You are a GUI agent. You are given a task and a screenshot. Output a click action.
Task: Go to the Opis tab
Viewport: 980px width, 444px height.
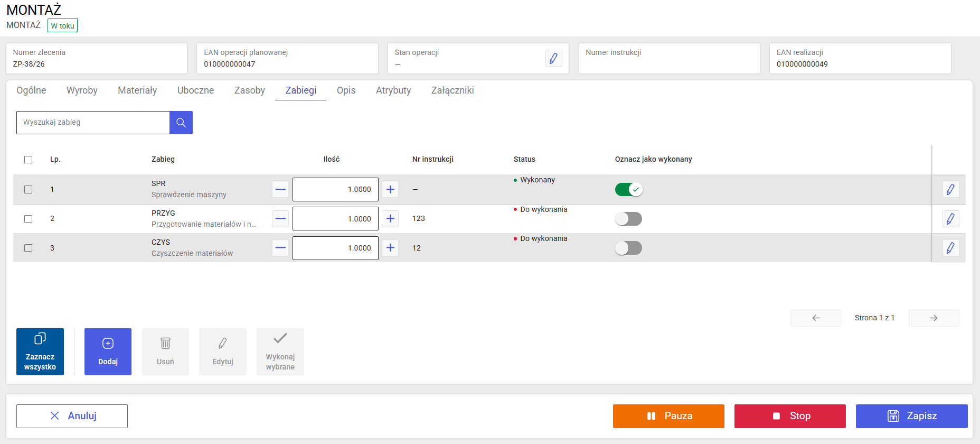tap(346, 90)
